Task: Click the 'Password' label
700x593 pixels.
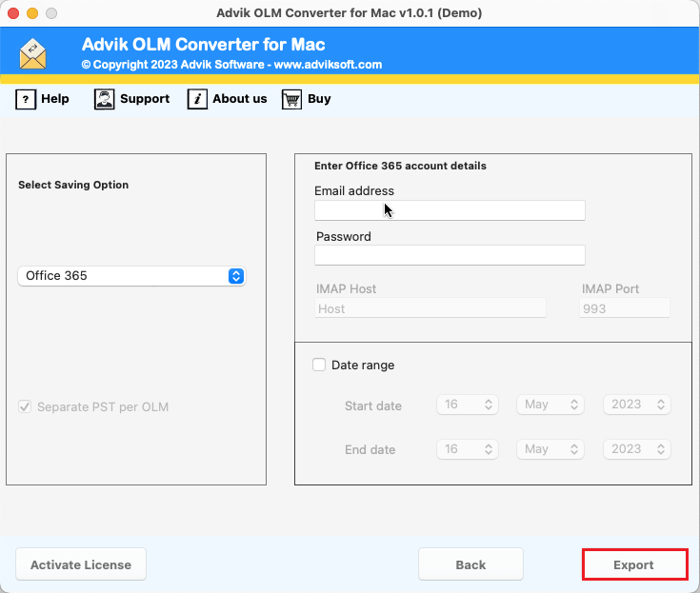Action: tap(343, 236)
